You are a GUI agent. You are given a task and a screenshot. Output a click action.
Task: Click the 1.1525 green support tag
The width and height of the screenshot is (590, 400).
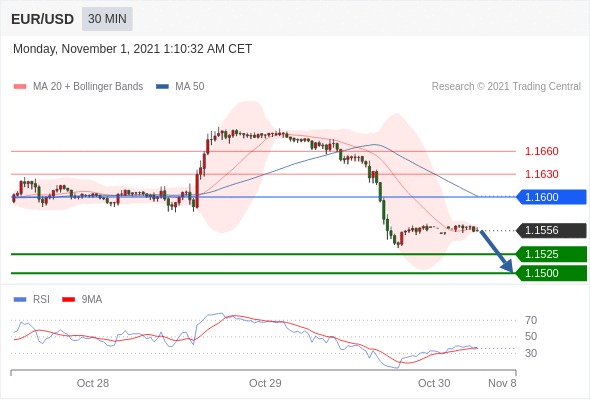click(x=552, y=254)
